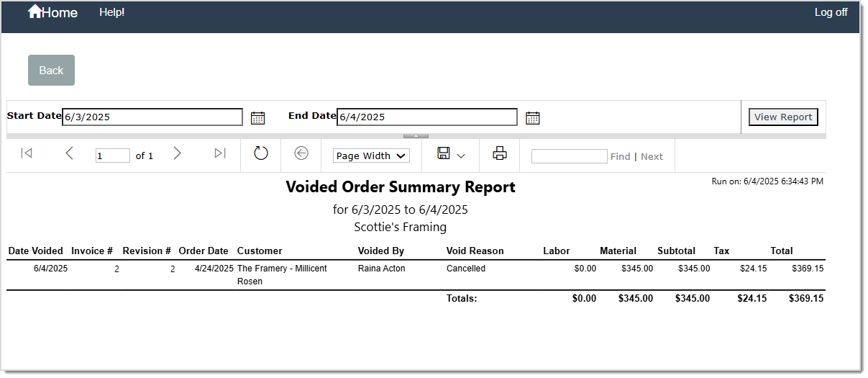Click the Voided Order Summary Report title

(x=401, y=187)
